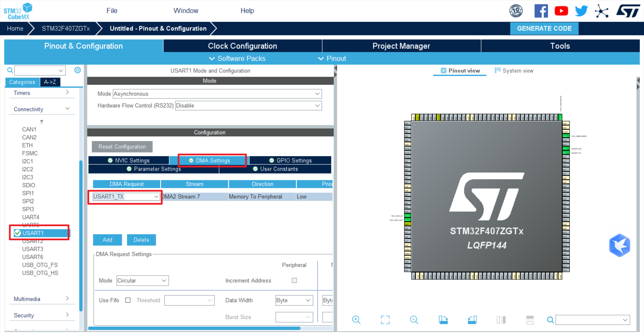Click the pin list layout icon
The height and width of the screenshot is (336, 644).
pyautogui.click(x=530, y=320)
